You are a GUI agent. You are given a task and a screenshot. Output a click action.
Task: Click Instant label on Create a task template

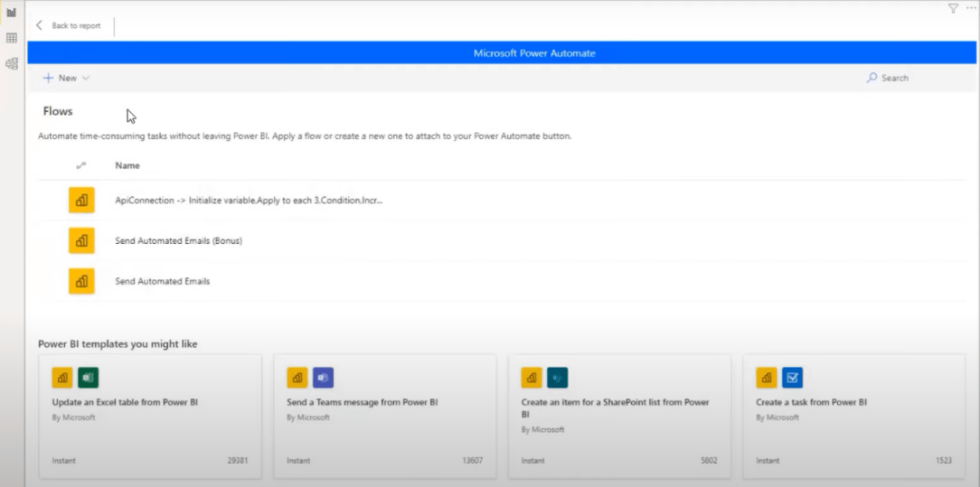tap(768, 461)
